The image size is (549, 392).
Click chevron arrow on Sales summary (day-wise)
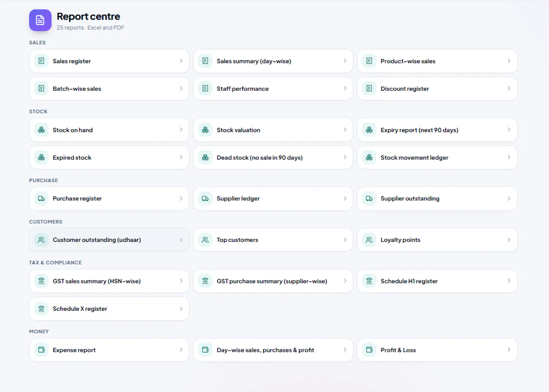[x=345, y=61]
